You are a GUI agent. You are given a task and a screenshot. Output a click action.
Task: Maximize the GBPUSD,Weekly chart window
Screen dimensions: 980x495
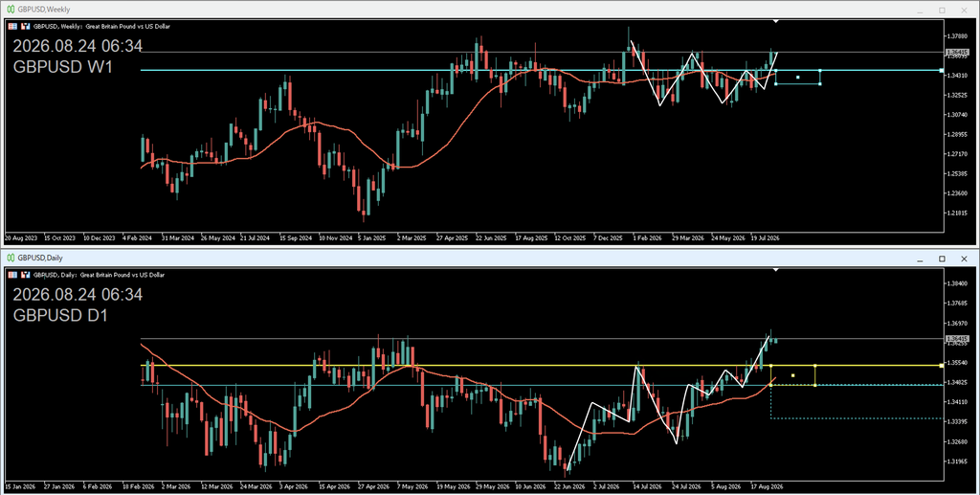(x=942, y=10)
